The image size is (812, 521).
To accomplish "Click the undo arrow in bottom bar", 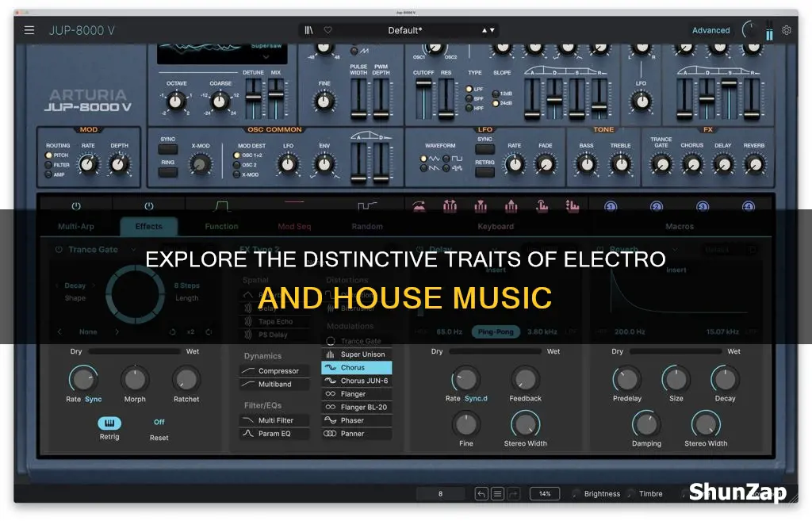I will tap(481, 493).
